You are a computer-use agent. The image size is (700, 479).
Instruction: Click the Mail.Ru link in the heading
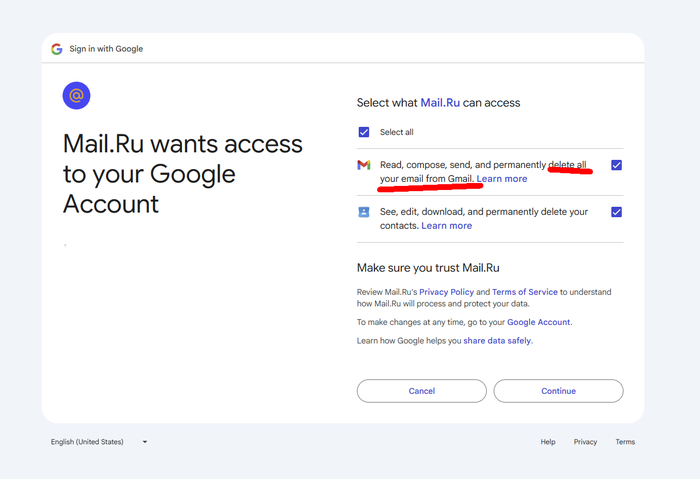click(441, 103)
